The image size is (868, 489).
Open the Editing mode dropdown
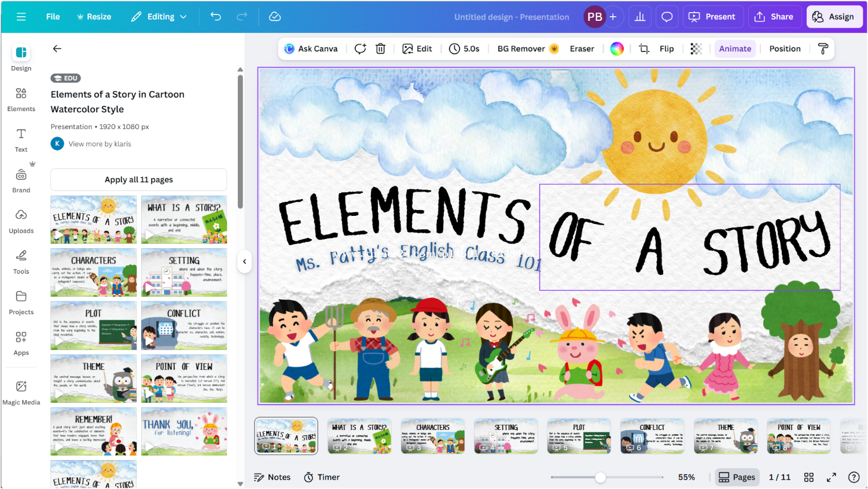[x=159, y=17]
